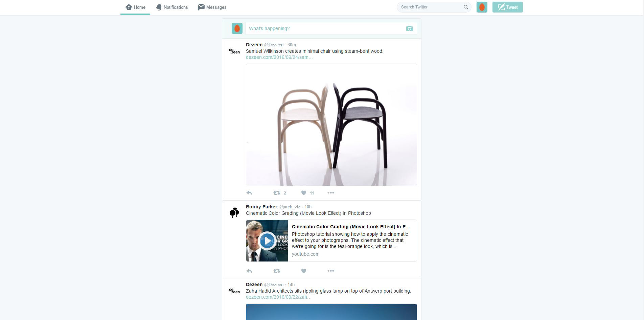Open Dezeen avatar on the chair tweet

tap(234, 51)
